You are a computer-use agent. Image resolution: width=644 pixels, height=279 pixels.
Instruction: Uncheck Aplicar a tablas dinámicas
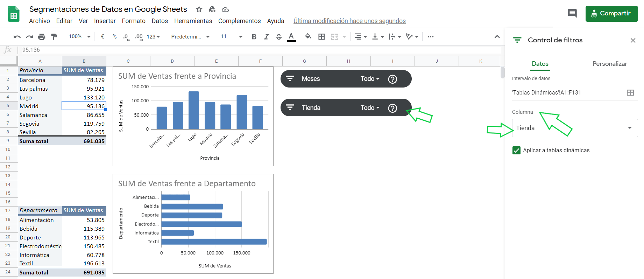[x=516, y=151]
